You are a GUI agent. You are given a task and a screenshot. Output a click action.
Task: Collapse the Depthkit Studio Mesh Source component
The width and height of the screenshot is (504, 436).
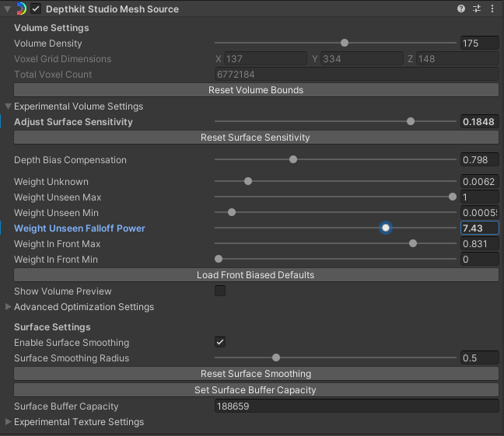coord(8,9)
